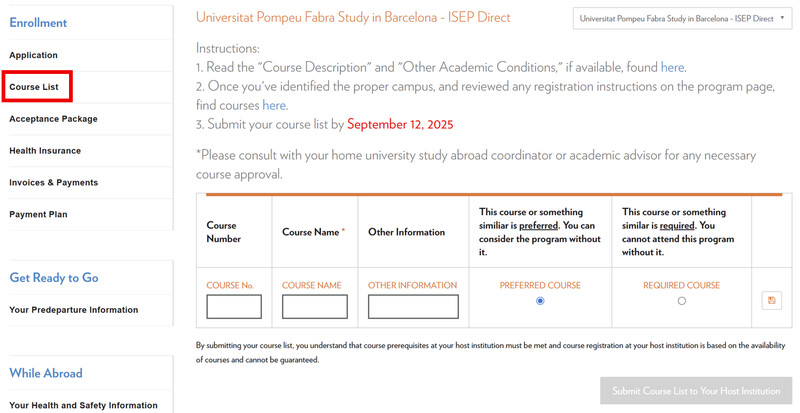The height and width of the screenshot is (413, 800).
Task: Click the Course Description 'here' link
Action: pyautogui.click(x=672, y=67)
